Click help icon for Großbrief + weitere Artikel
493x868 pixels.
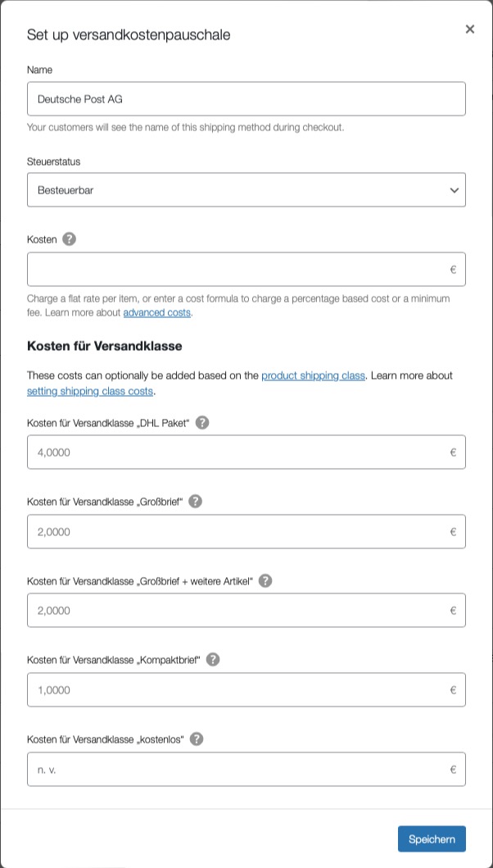pyautogui.click(x=265, y=580)
